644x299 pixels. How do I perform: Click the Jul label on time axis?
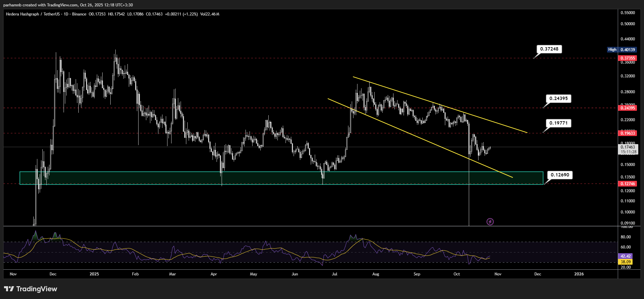(334, 274)
